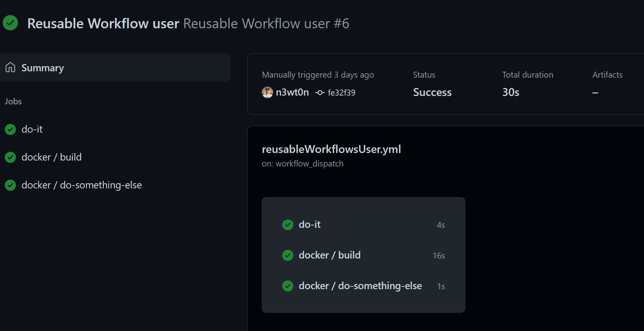Click the Reusable Workflow user title link

(x=103, y=24)
